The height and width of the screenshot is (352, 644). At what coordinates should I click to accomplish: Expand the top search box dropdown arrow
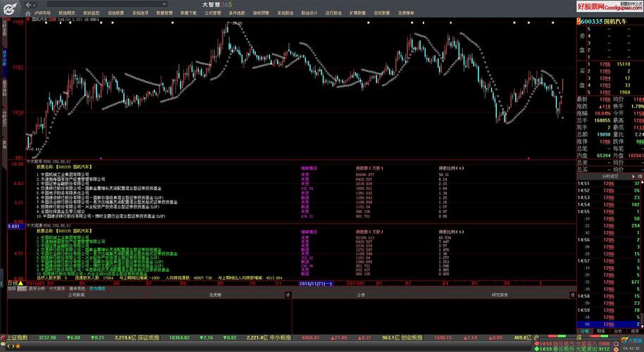164,4
